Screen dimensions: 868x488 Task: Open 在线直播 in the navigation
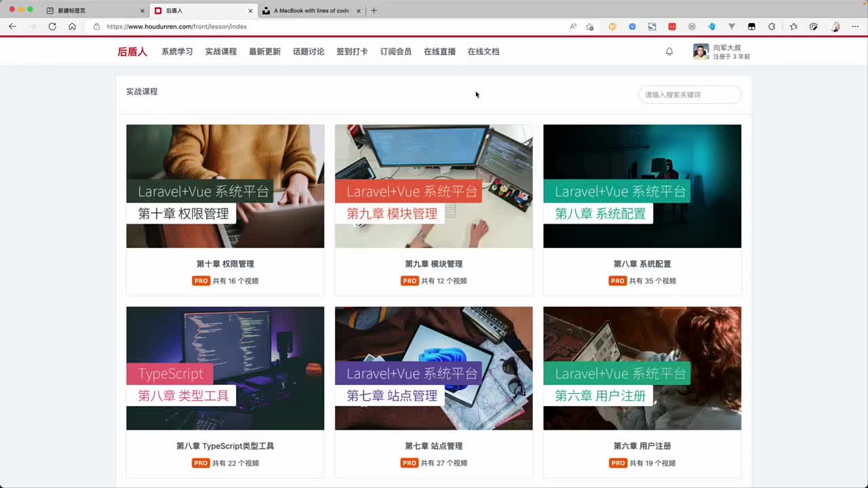click(x=439, y=52)
